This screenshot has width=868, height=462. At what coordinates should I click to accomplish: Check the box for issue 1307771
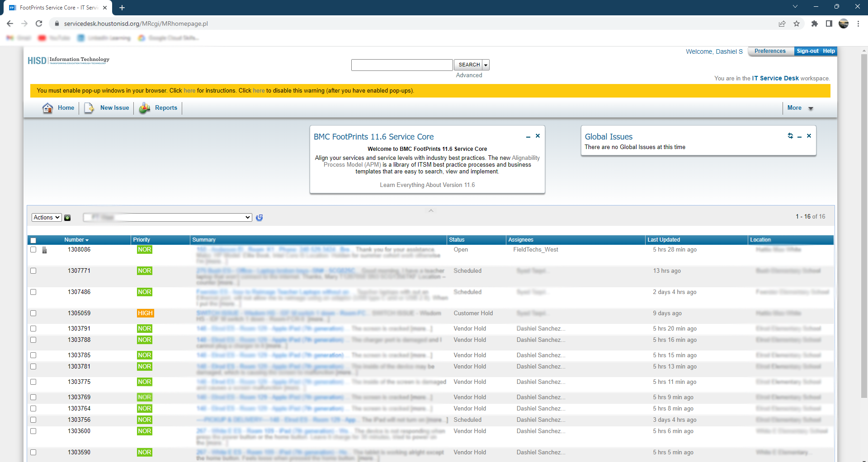[x=33, y=271]
